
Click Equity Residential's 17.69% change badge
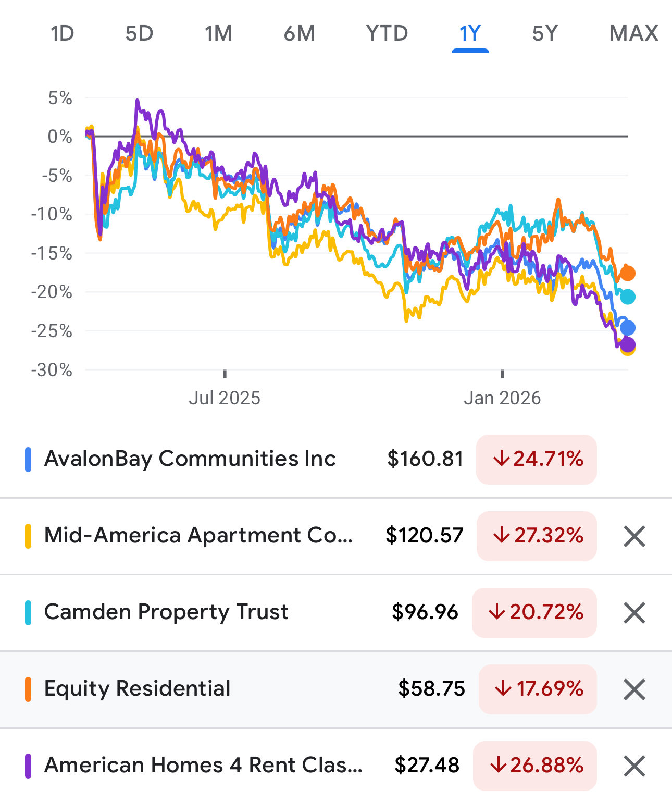click(538, 689)
